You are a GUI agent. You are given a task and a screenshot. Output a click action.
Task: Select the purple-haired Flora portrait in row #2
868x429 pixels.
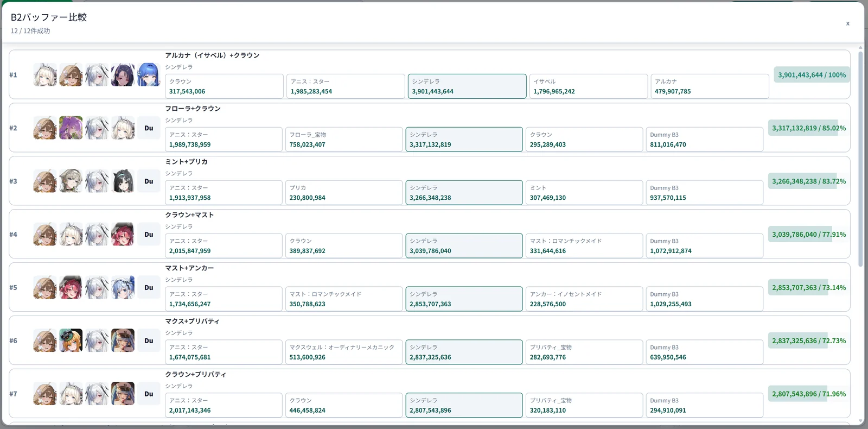point(71,128)
